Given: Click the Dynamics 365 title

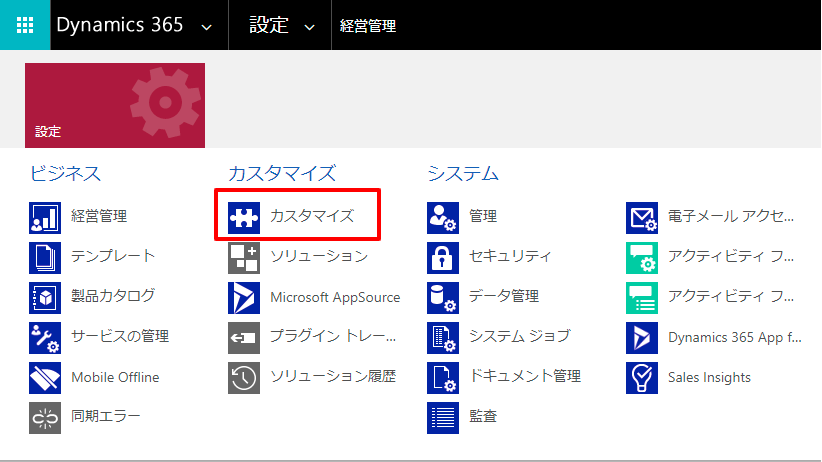Looking at the screenshot, I should click(x=120, y=25).
